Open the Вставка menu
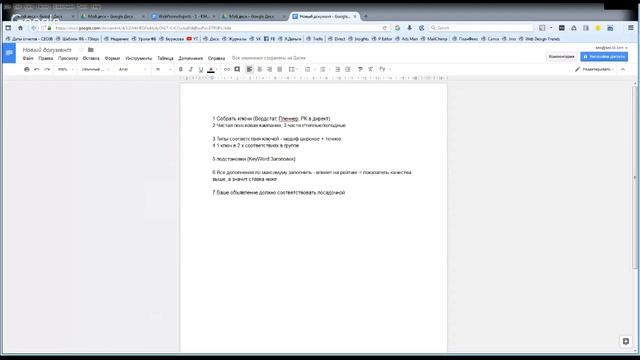The width and height of the screenshot is (640, 360). pyautogui.click(x=91, y=58)
